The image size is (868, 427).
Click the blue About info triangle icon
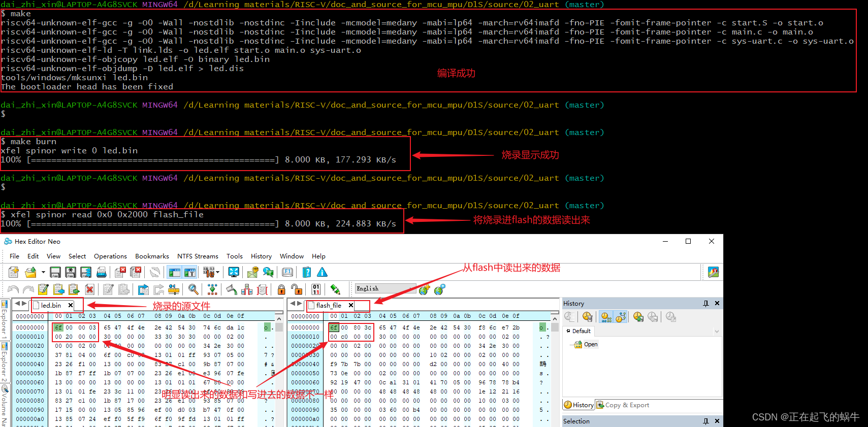pos(322,272)
